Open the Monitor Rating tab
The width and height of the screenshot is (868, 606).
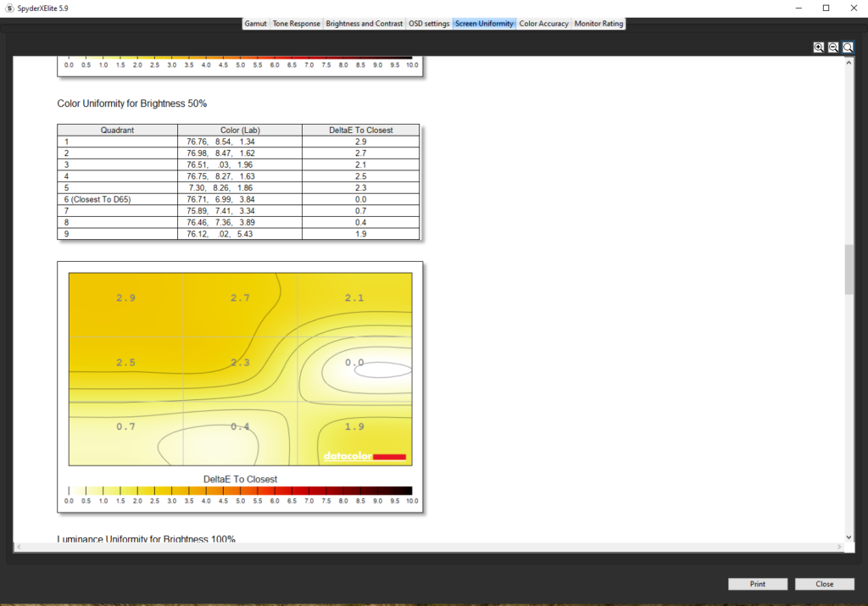click(x=598, y=24)
